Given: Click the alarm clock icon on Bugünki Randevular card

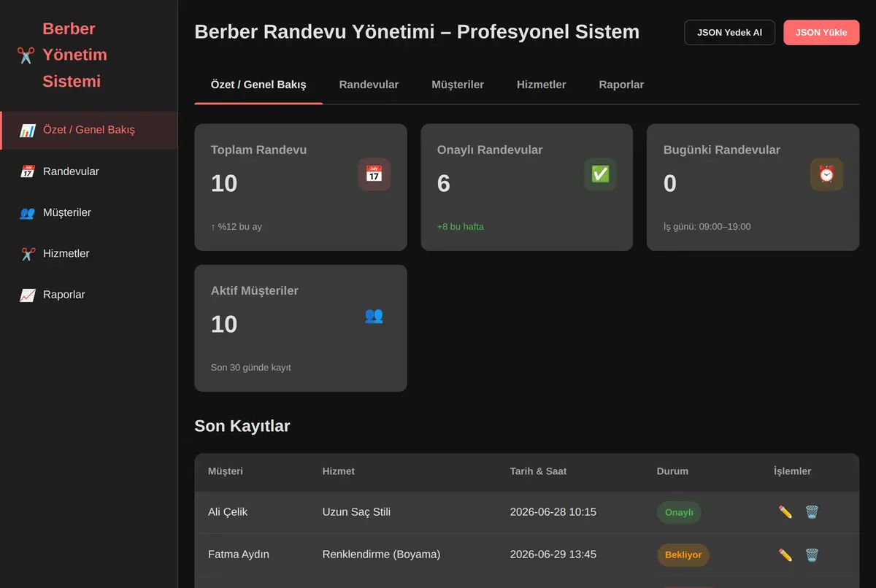Looking at the screenshot, I should pos(826,174).
